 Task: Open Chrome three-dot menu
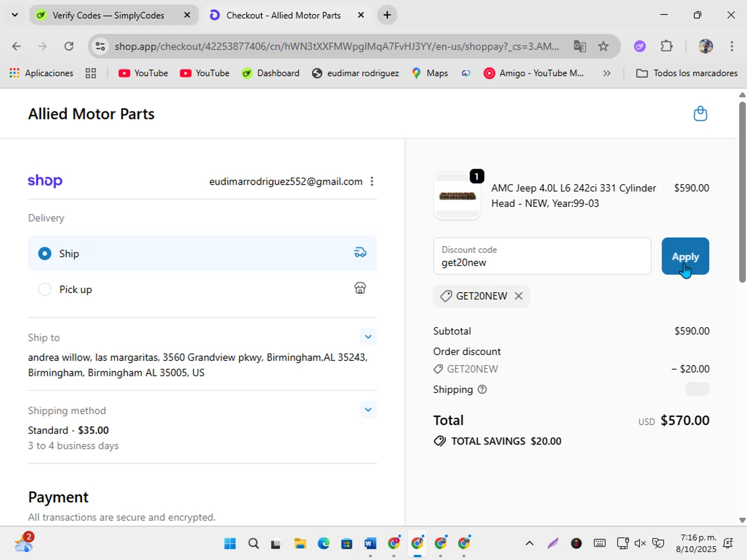click(732, 46)
